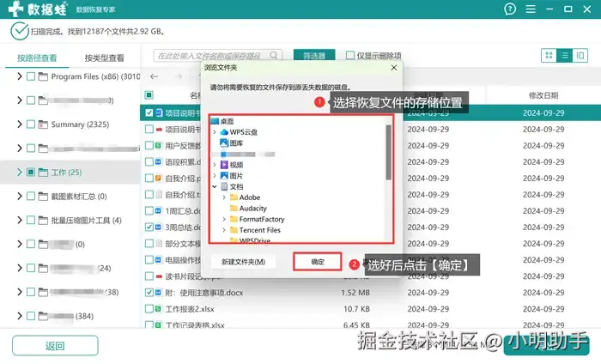This screenshot has width=601, height=364.
Task: Switch to list view layout
Action: pyautogui.click(x=565, y=56)
